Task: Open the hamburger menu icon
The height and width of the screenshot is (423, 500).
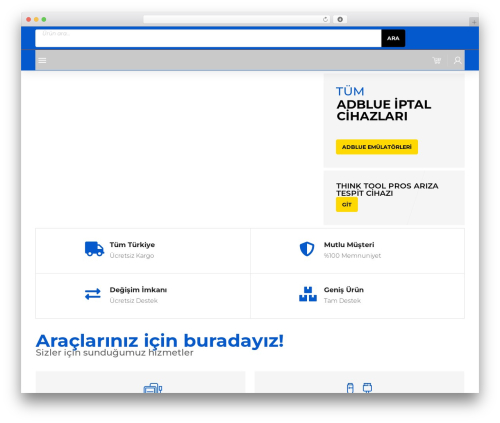Action: [42, 60]
